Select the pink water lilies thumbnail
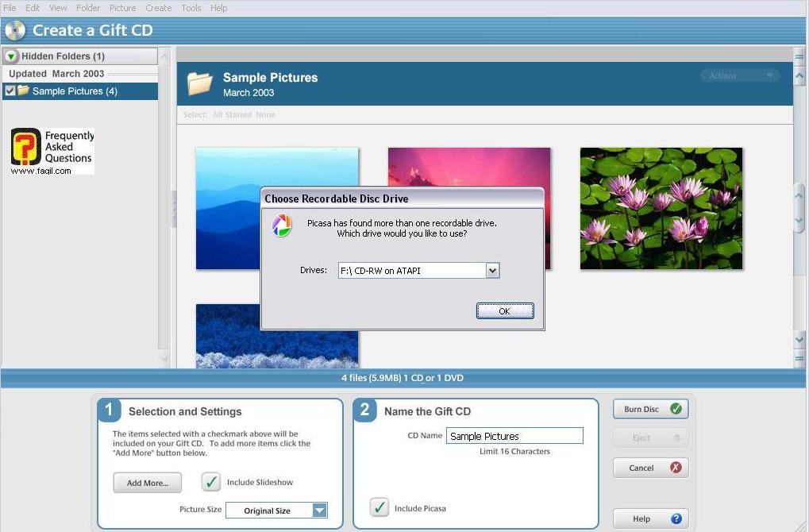809x532 pixels. (661, 208)
